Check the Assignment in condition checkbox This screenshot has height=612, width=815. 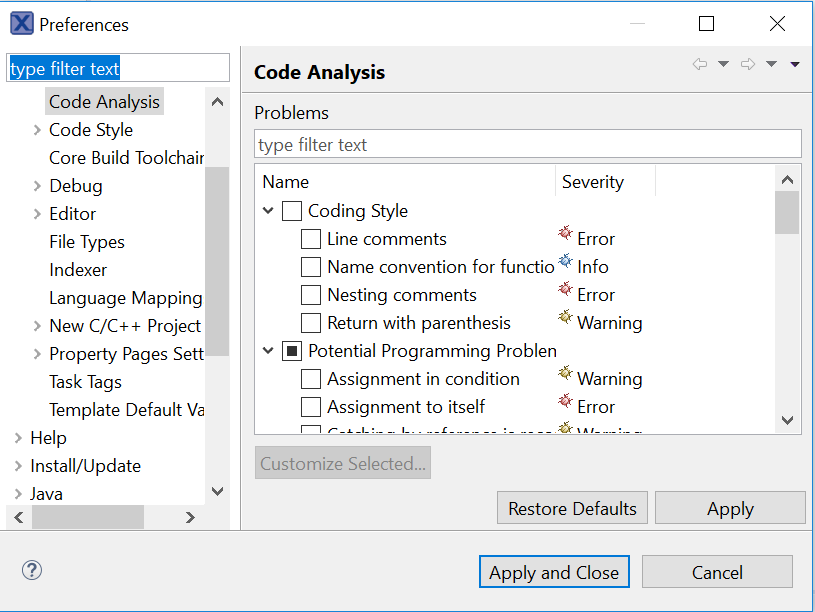click(x=311, y=379)
